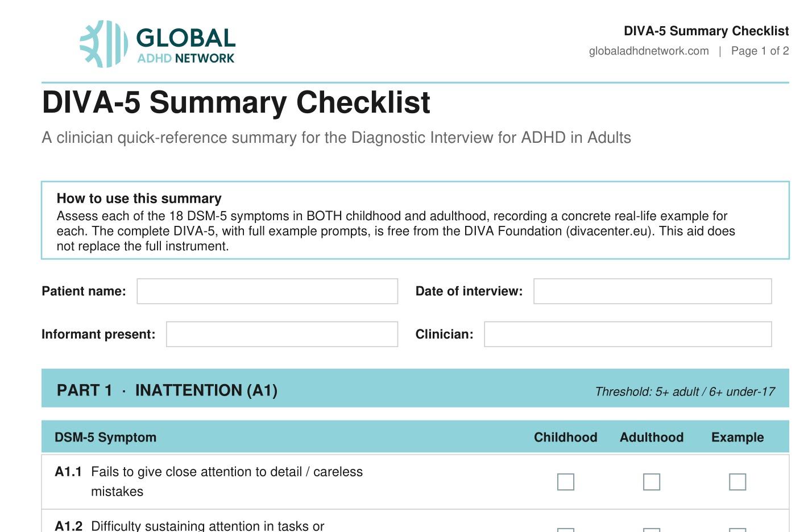Open the globaladhdnetwork.com link
This screenshot has height=532, width=812.
point(649,51)
